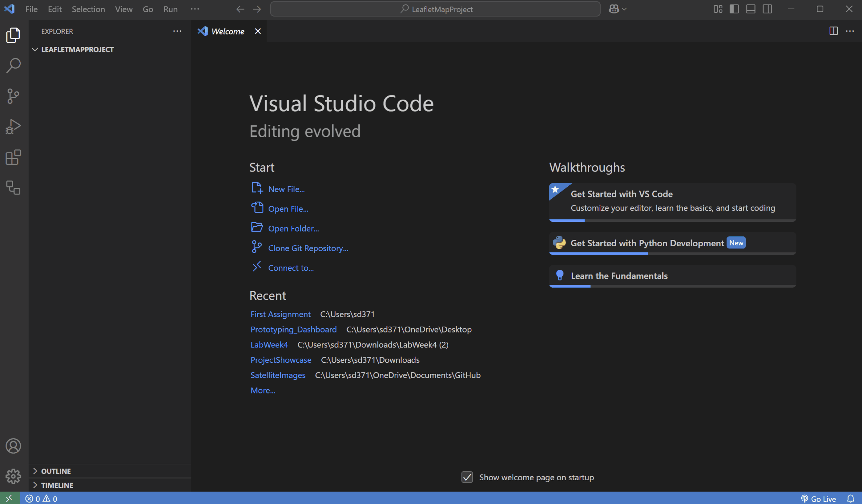Go back with the left arrow
This screenshot has height=504, width=862.
click(x=240, y=9)
